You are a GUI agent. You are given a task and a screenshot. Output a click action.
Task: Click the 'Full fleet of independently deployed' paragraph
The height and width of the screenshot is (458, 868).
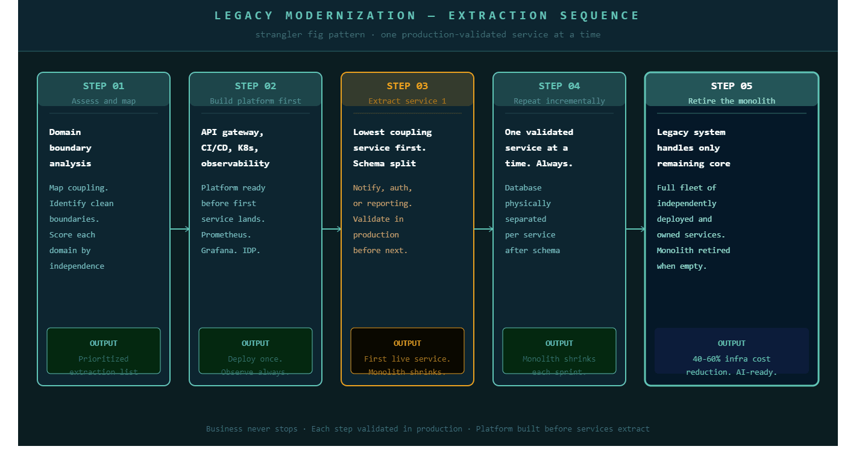tap(693, 227)
